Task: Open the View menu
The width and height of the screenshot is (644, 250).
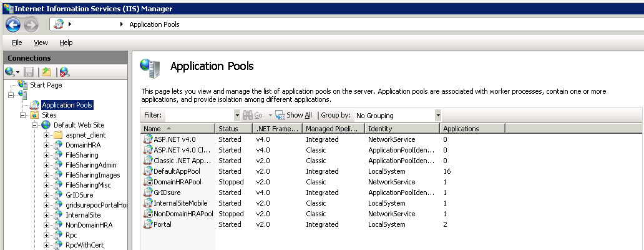Action: (x=41, y=42)
